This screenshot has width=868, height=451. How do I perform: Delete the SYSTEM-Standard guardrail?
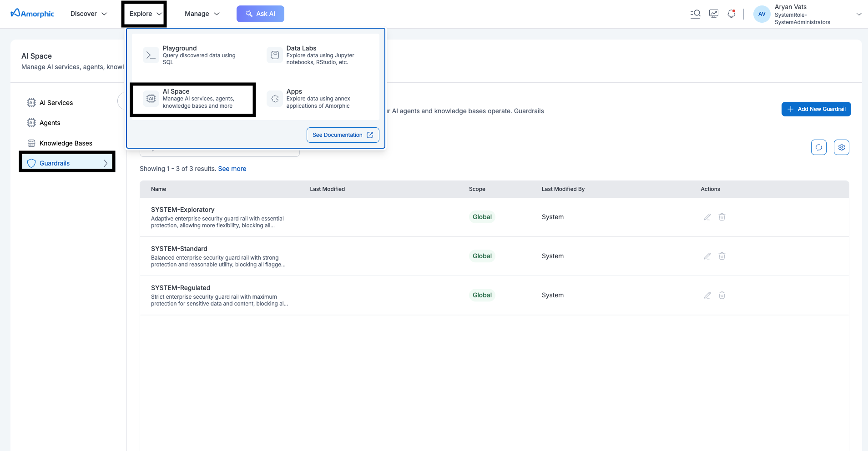point(722,256)
